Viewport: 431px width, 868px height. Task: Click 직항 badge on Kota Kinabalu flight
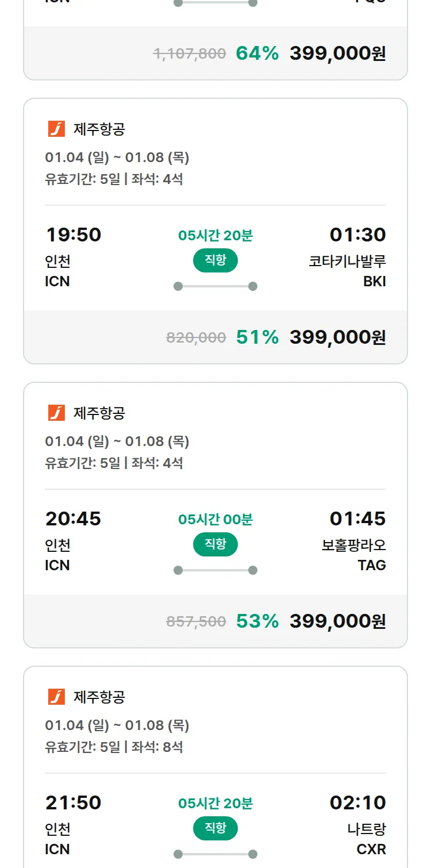215,260
